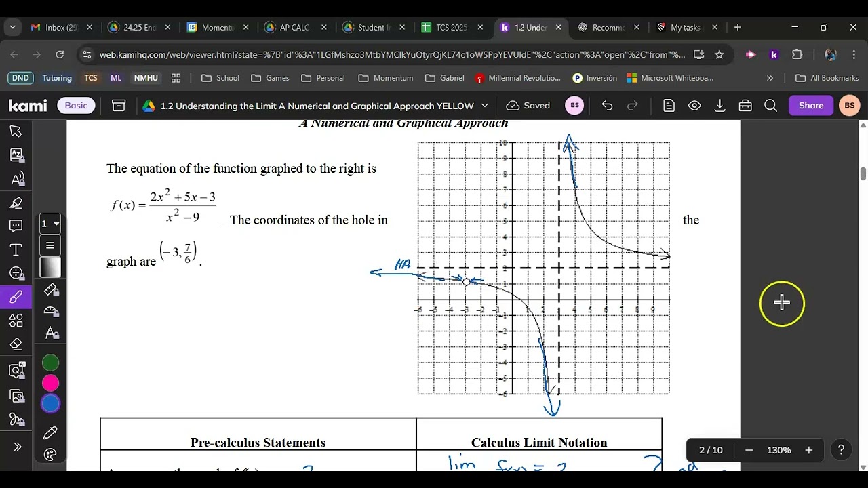This screenshot has width=868, height=488.
Task: Select the ruler drawing aid
Action: tap(51, 289)
